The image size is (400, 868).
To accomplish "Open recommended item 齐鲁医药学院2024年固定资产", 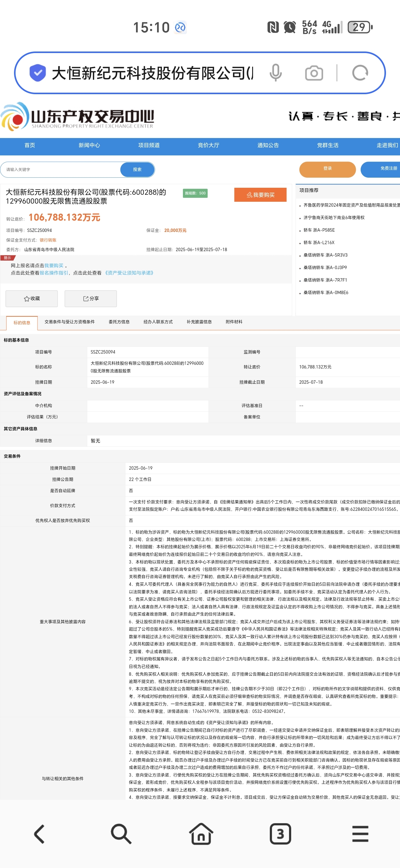I will tap(352, 205).
